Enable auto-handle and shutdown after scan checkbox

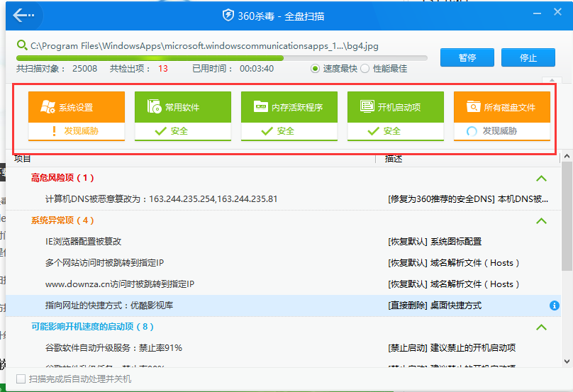click(21, 379)
